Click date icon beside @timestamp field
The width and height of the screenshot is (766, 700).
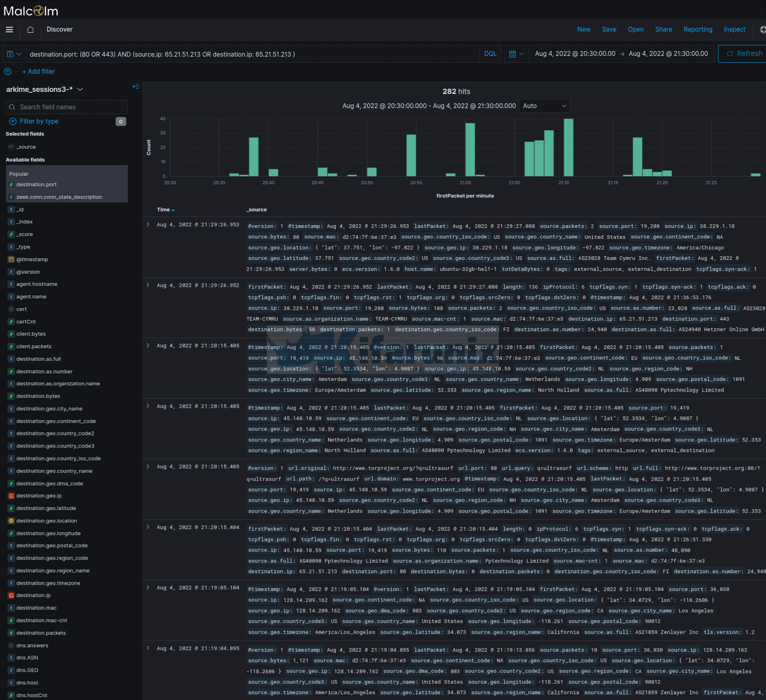tap(11, 260)
